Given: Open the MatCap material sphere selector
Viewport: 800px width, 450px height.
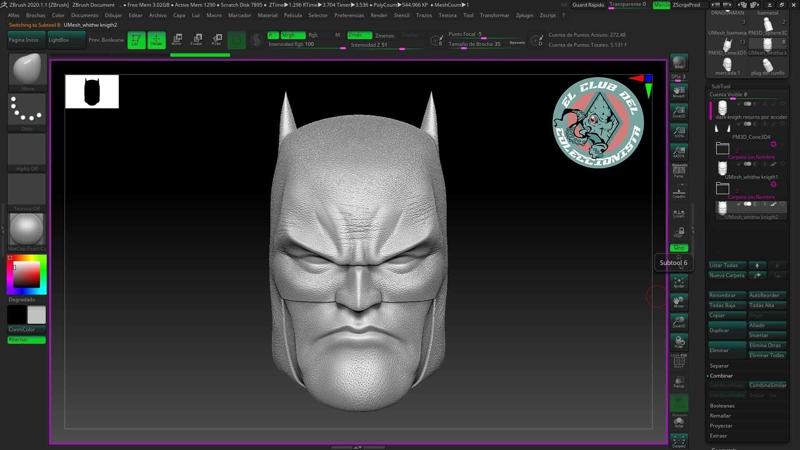Looking at the screenshot, I should 27,229.
